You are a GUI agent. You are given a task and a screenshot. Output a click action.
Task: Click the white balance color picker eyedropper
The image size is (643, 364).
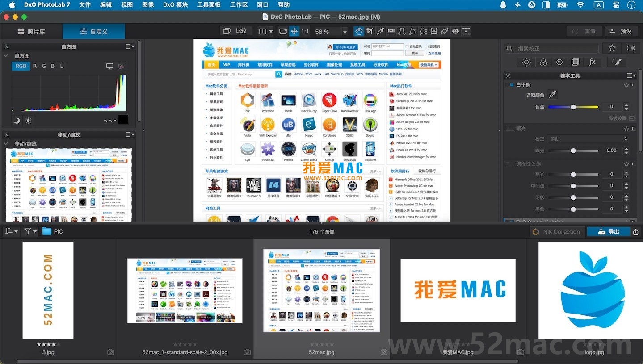click(x=553, y=94)
